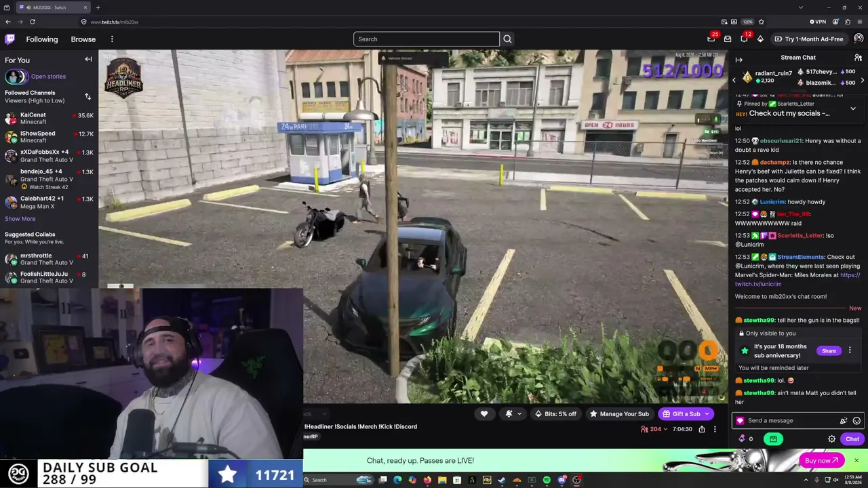Screen dimensions: 868x488
Task: Click the browser address bar URL
Action: click(x=115, y=22)
